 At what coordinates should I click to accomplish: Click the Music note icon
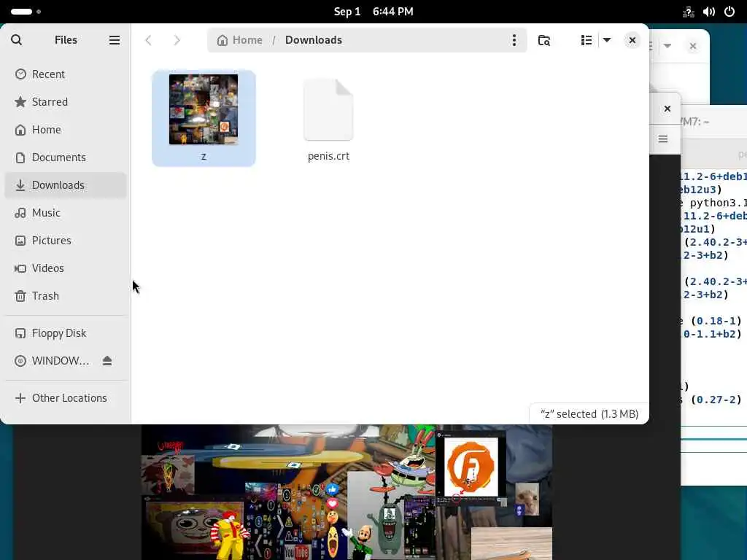pyautogui.click(x=20, y=212)
